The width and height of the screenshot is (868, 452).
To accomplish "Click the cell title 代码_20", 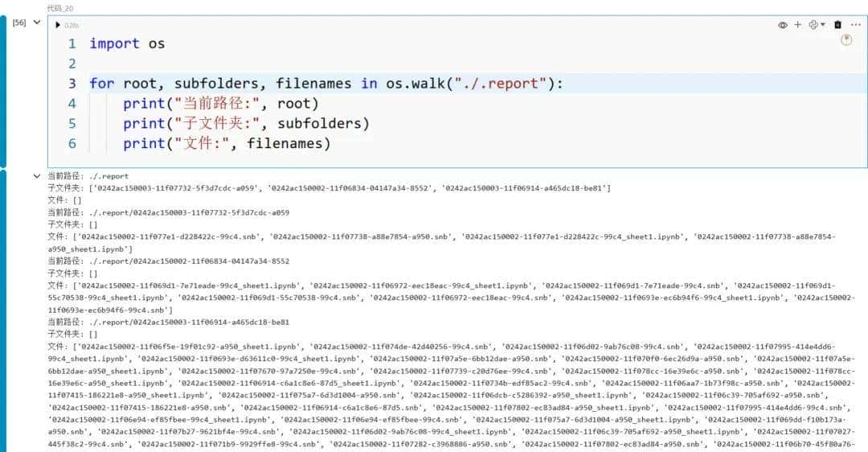I will (x=59, y=8).
